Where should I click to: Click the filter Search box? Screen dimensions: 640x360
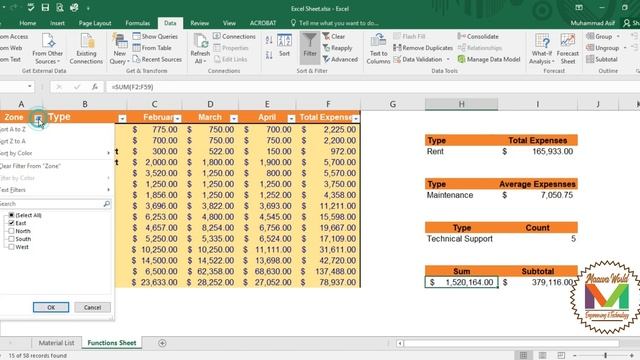point(55,204)
